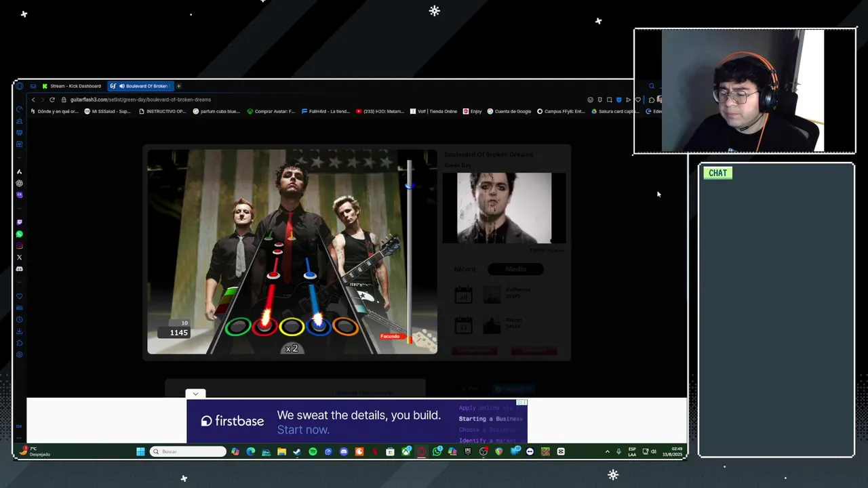Click the taskbar Buscar search box
This screenshot has height=488, width=868.
point(188,451)
